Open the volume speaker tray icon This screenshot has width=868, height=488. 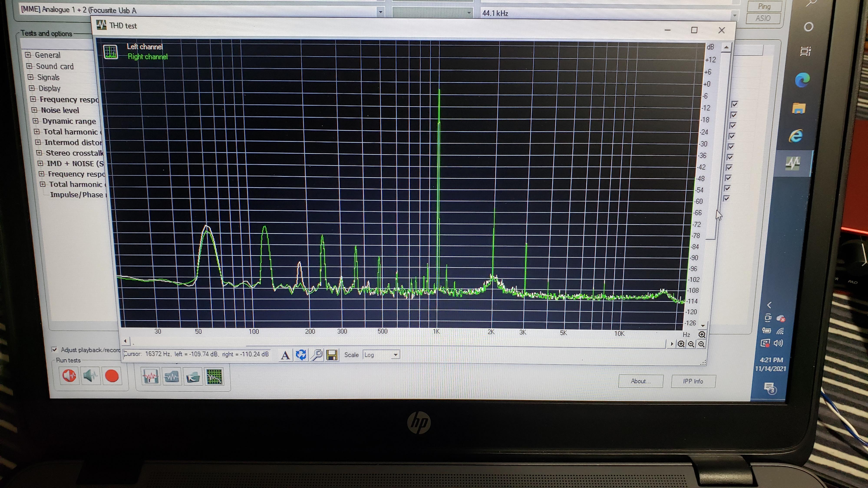(778, 343)
